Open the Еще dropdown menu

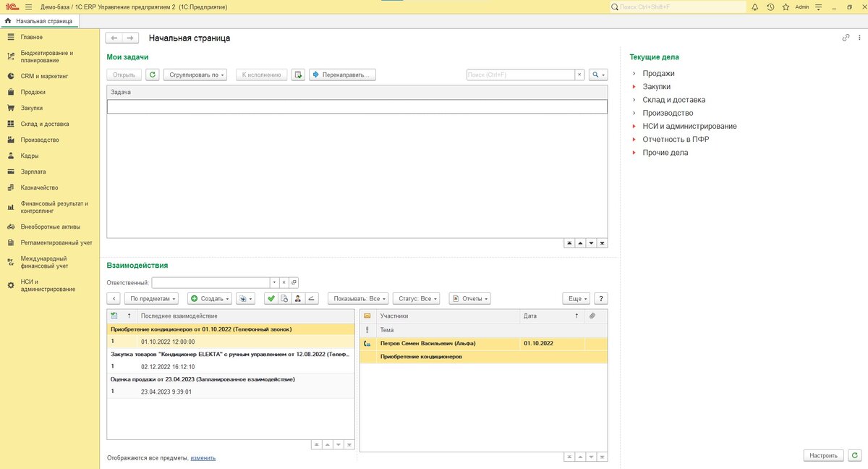click(x=576, y=298)
